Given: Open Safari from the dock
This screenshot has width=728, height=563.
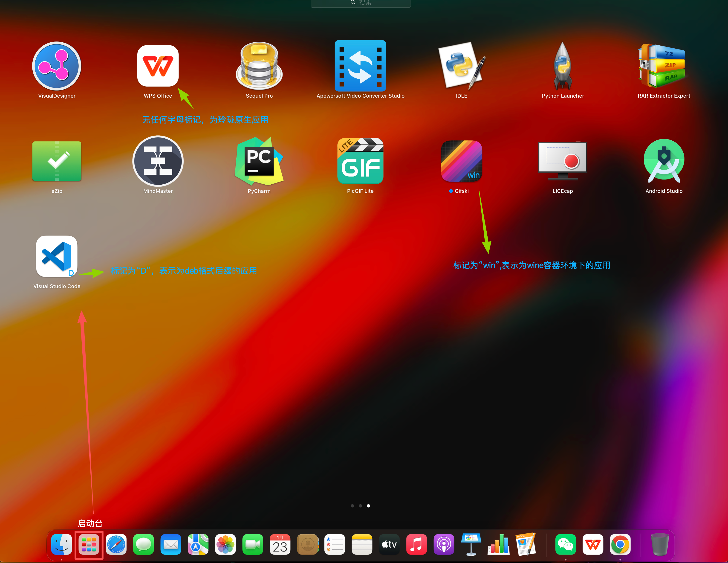Looking at the screenshot, I should (116, 545).
